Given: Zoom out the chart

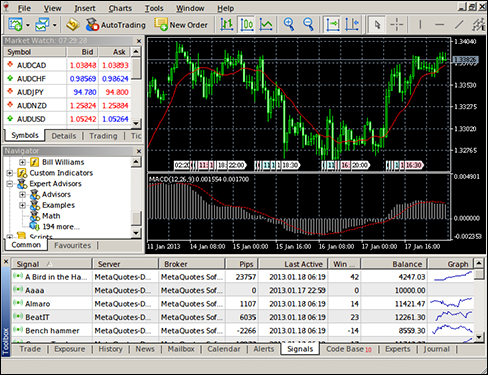Looking at the screenshot, I should [x=308, y=25].
